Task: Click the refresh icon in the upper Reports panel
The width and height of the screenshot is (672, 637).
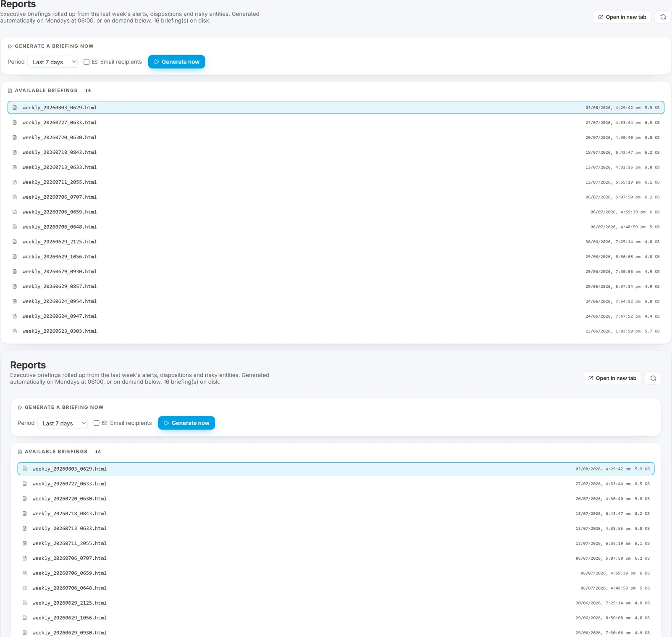Action: [x=663, y=17]
